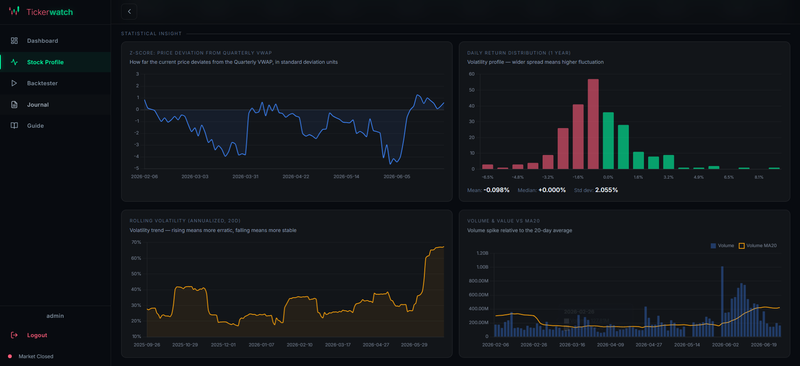Open Journal via its document icon
The height and width of the screenshot is (366, 800).
point(14,105)
